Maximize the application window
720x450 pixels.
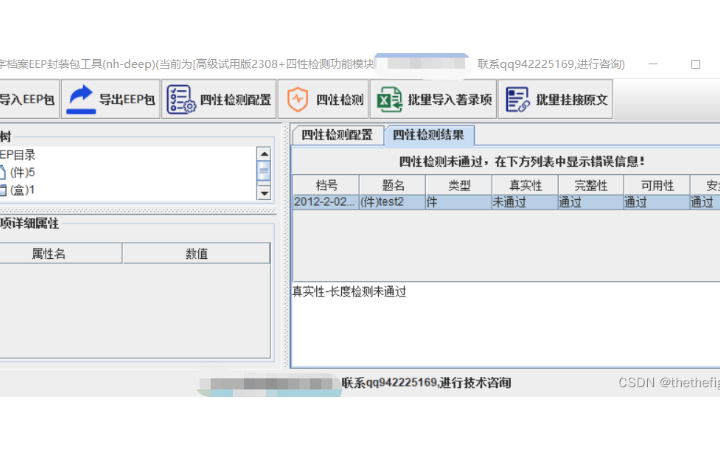point(696,64)
